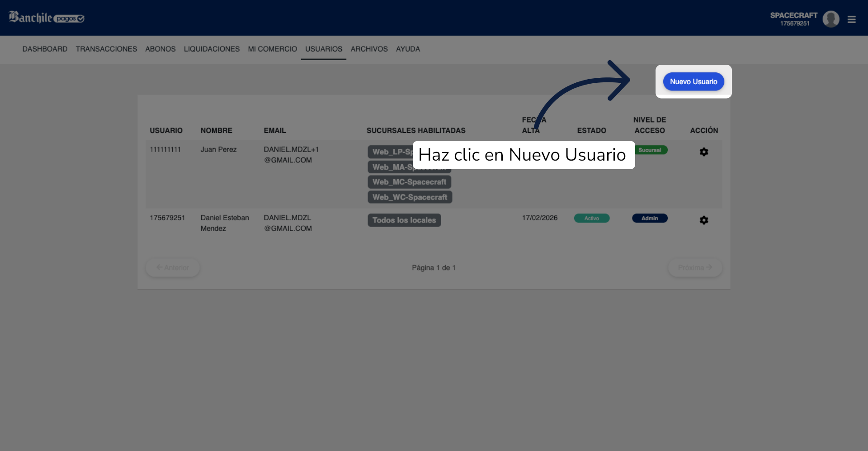Click the date 17/02/2026
868x451 pixels.
pos(540,218)
